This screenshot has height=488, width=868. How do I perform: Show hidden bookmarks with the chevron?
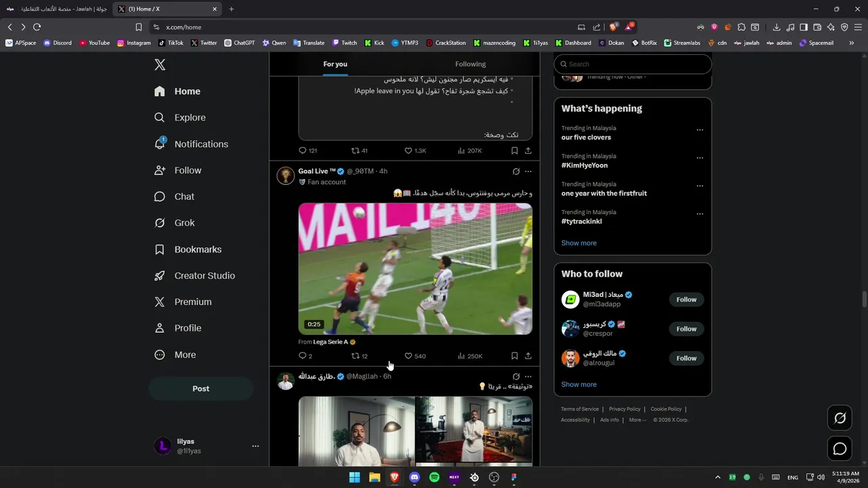(852, 43)
